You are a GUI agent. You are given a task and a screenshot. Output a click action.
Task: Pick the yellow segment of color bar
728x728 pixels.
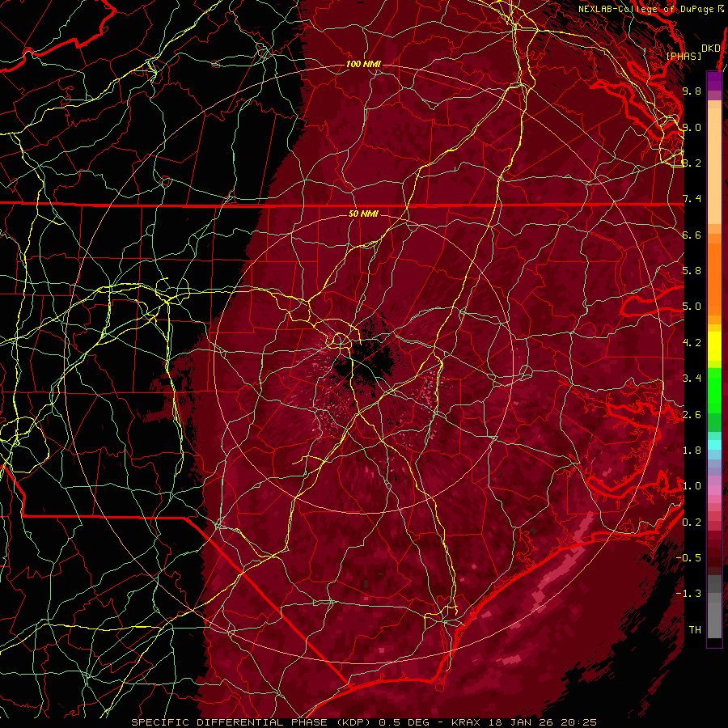714,346
